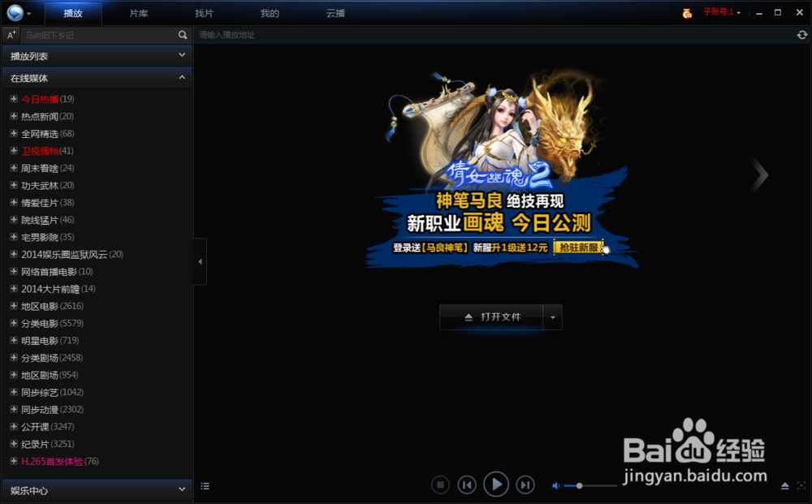Toggle the playlist icon at bottom left
Image resolution: width=812 pixels, height=504 pixels.
click(x=205, y=486)
